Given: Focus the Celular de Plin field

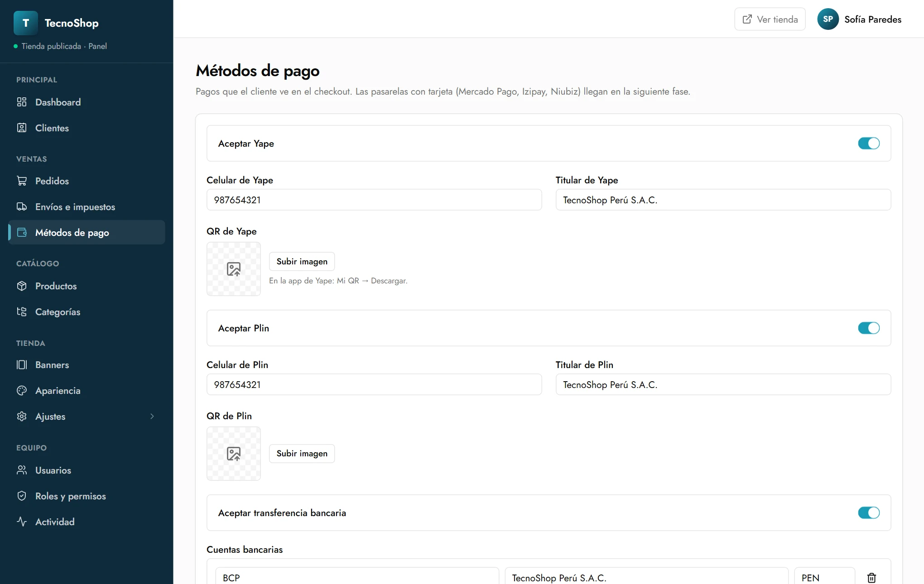Looking at the screenshot, I should point(374,384).
